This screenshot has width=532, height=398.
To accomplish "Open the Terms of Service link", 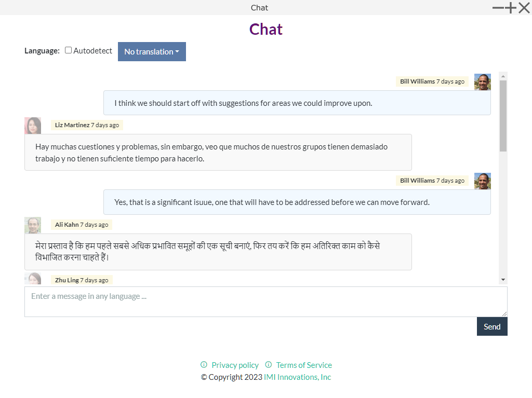I will coord(303,365).
